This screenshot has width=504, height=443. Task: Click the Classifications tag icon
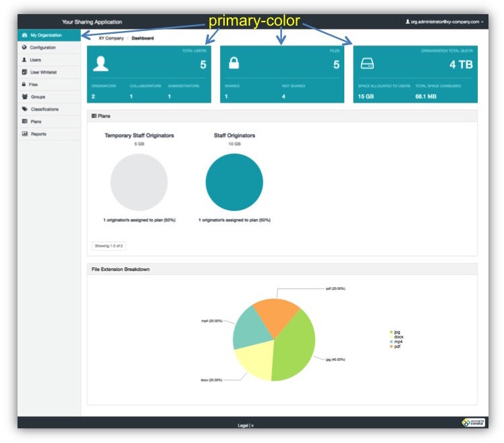pos(25,109)
